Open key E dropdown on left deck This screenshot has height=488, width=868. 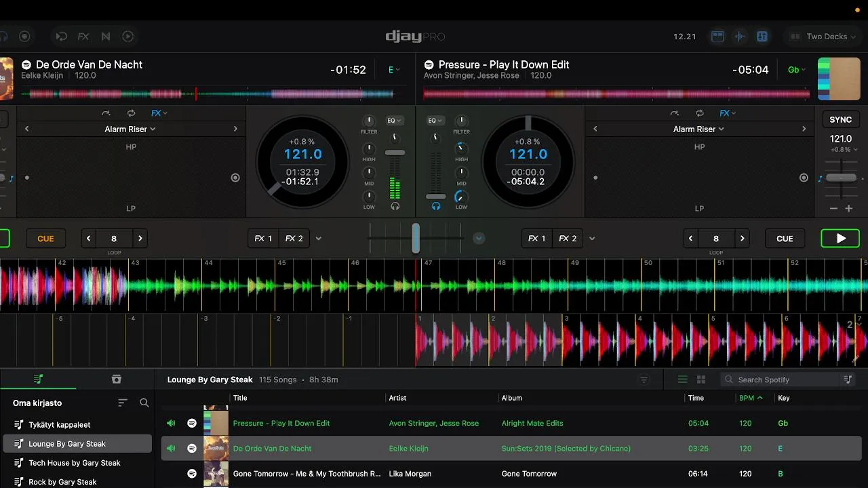[394, 70]
